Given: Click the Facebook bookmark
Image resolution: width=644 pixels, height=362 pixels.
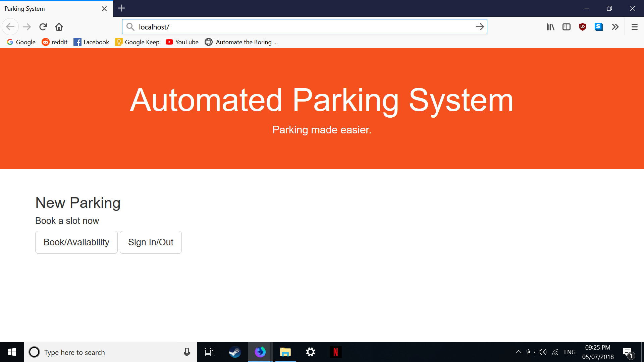Looking at the screenshot, I should 92,42.
